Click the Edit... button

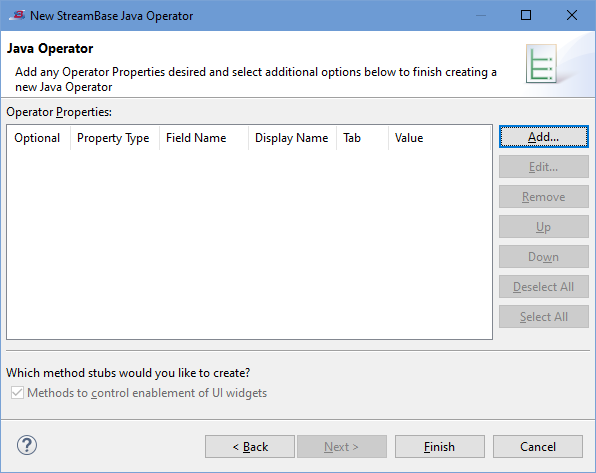(544, 167)
